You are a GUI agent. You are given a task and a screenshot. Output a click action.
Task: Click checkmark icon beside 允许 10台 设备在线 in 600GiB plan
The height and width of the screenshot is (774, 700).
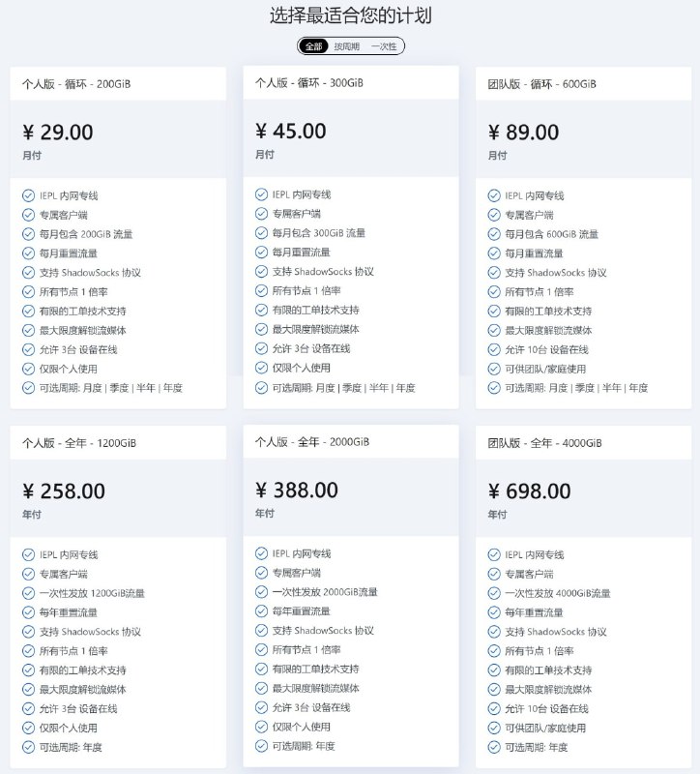tap(494, 349)
